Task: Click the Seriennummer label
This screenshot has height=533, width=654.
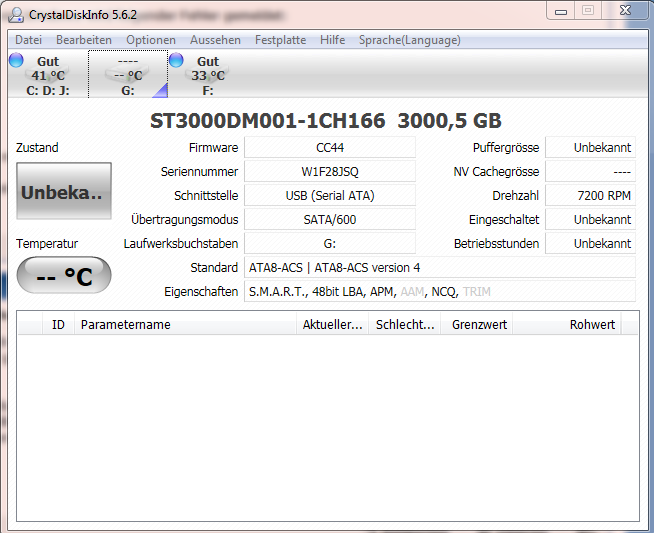Action: [199, 171]
